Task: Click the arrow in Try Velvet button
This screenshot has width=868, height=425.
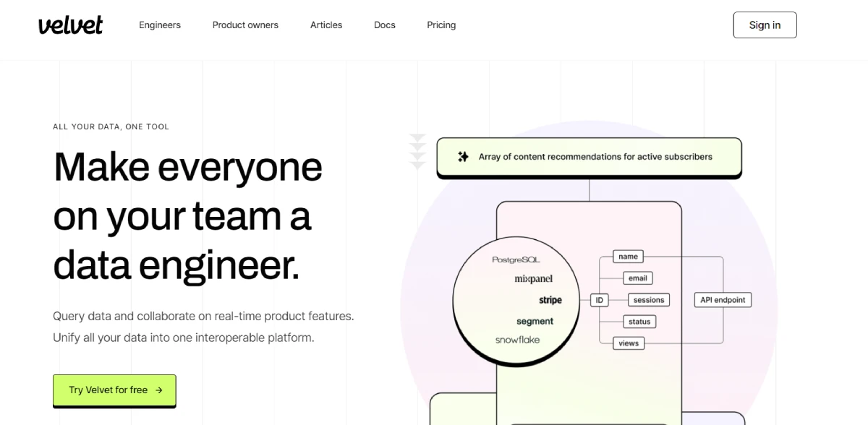Action: pos(159,390)
